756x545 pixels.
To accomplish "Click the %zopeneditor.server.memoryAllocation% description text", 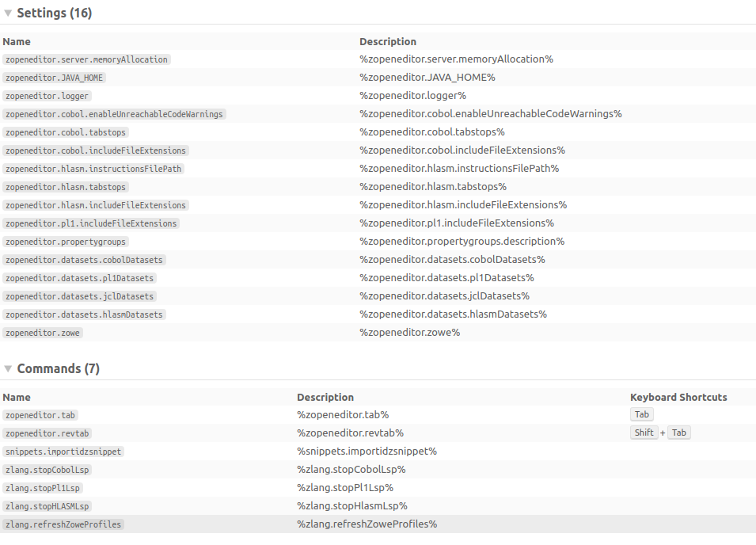I will [455, 59].
